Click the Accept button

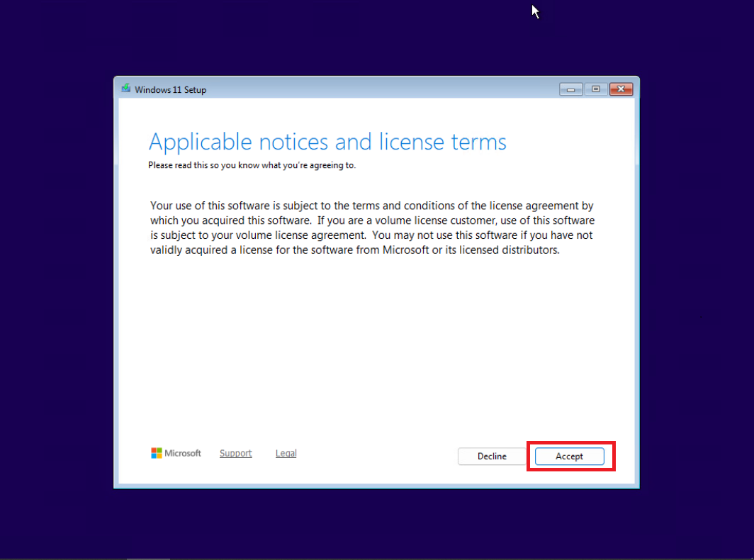(x=569, y=457)
